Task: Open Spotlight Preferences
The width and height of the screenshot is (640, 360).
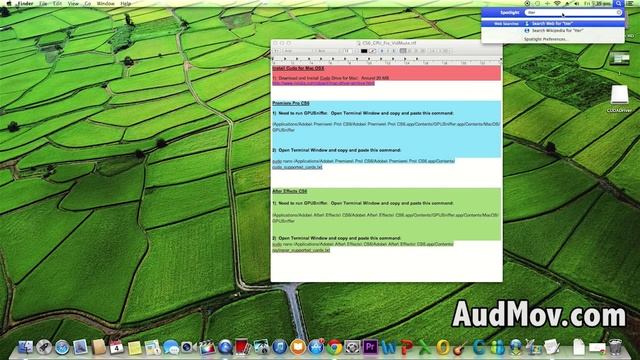Action: [545, 39]
